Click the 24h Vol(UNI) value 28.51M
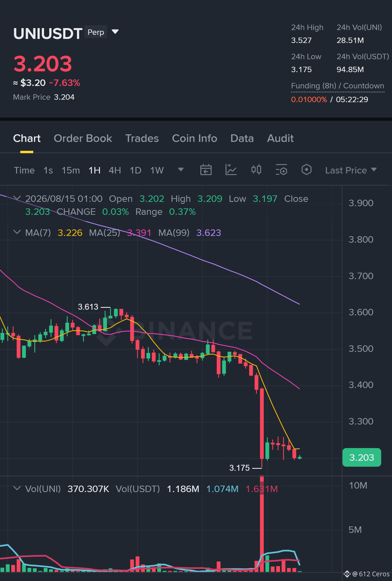 point(350,40)
